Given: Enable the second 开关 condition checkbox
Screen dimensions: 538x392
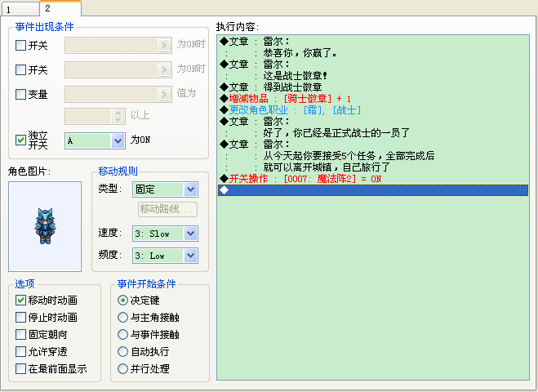Looking at the screenshot, I should [x=20, y=69].
